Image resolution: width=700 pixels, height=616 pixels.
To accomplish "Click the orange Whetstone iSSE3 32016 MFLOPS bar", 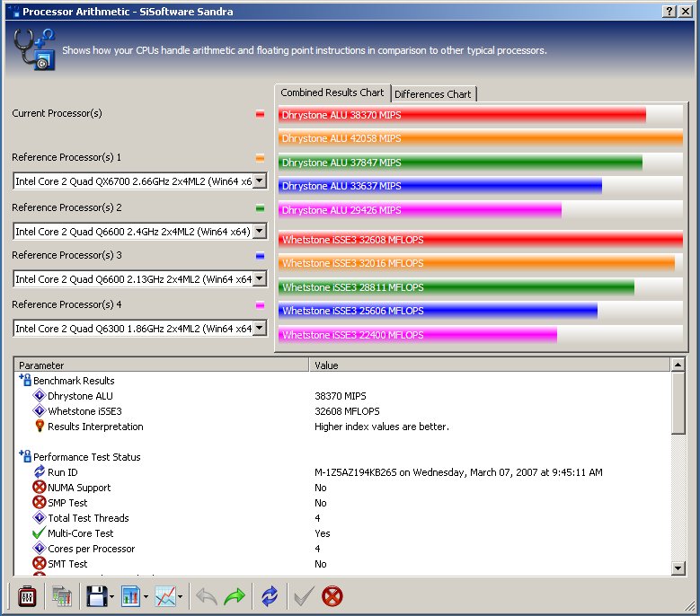I will (x=477, y=263).
